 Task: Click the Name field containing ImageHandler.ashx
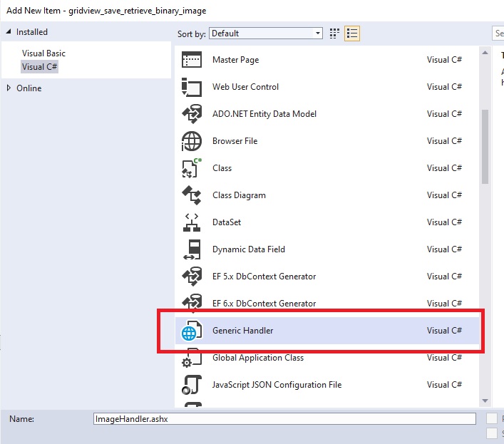point(284,419)
